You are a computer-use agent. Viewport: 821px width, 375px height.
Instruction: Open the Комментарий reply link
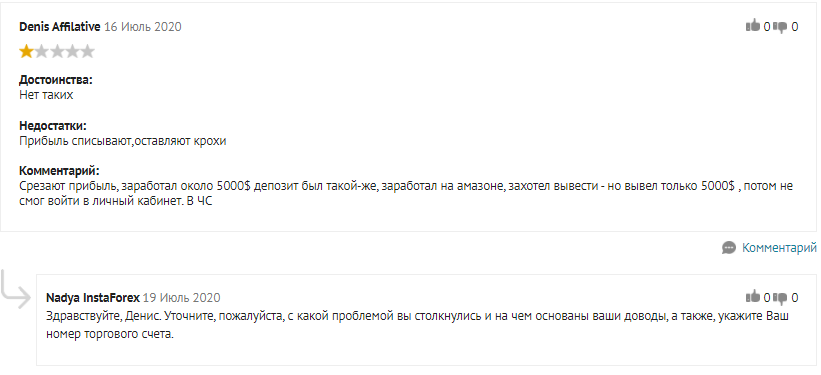tap(779, 248)
